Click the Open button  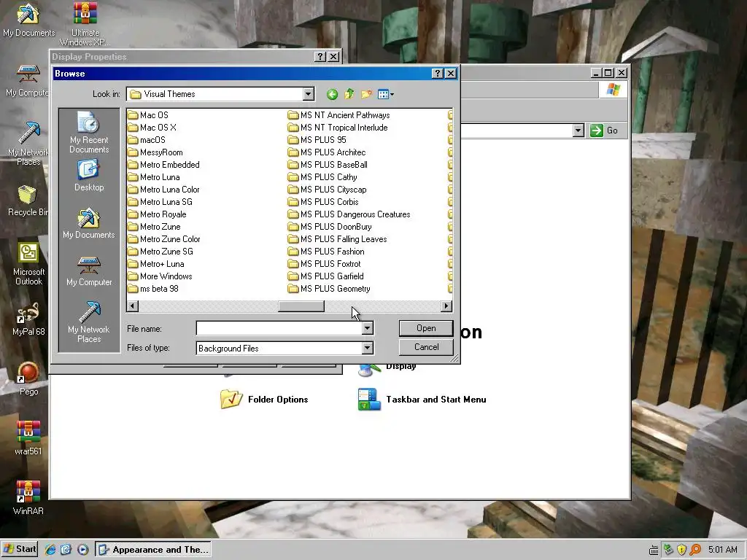[426, 328]
